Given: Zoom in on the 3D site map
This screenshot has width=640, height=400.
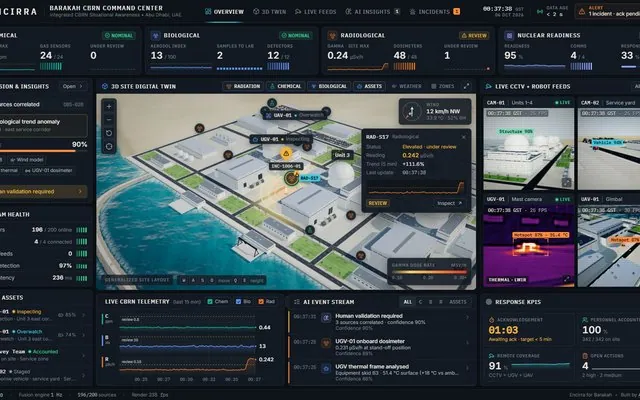Looking at the screenshot, I should pos(109,107).
